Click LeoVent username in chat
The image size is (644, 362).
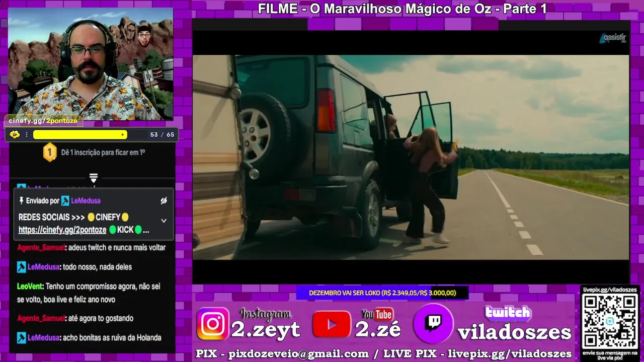point(30,287)
